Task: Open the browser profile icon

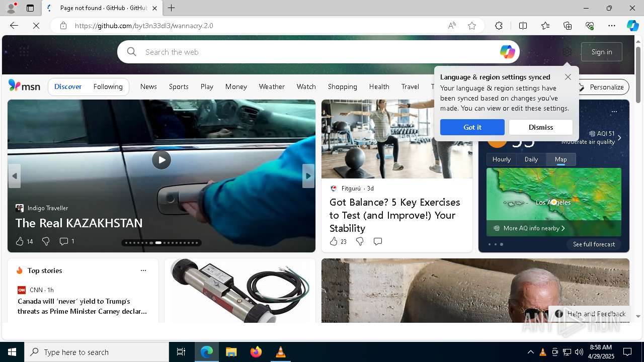Action: tap(11, 8)
